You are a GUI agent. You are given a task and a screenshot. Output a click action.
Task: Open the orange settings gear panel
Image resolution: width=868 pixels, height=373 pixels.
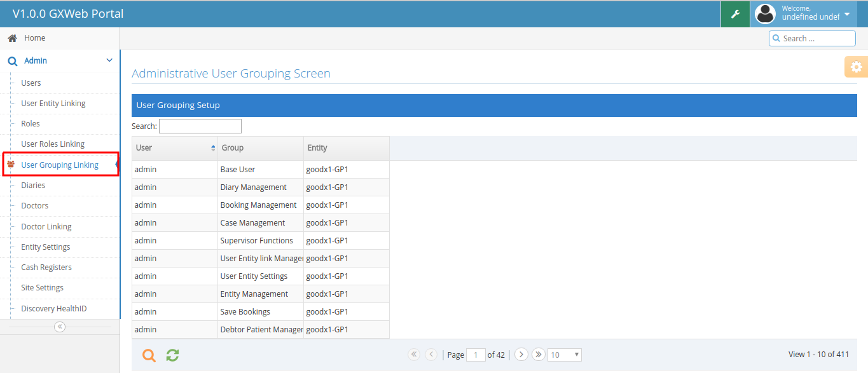[856, 67]
